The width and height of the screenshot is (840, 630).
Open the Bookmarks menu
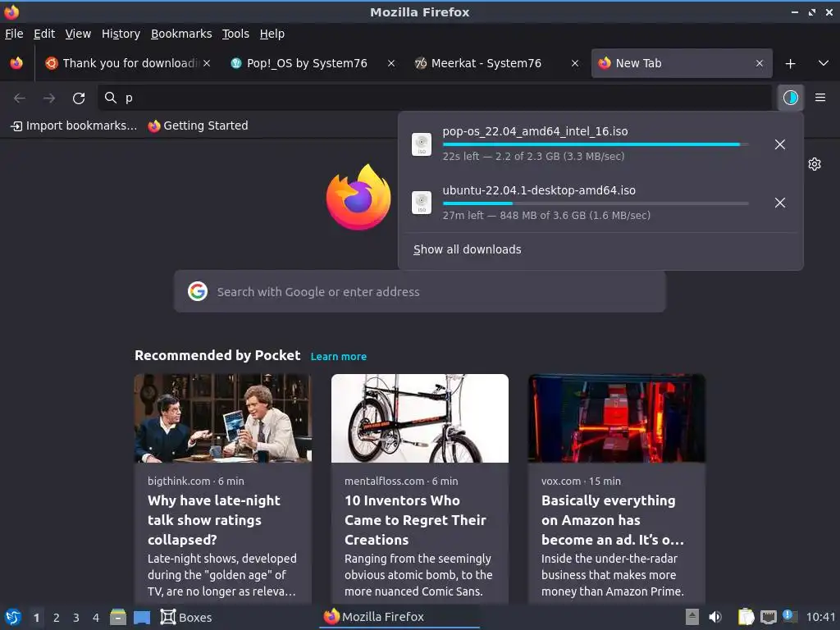181,34
